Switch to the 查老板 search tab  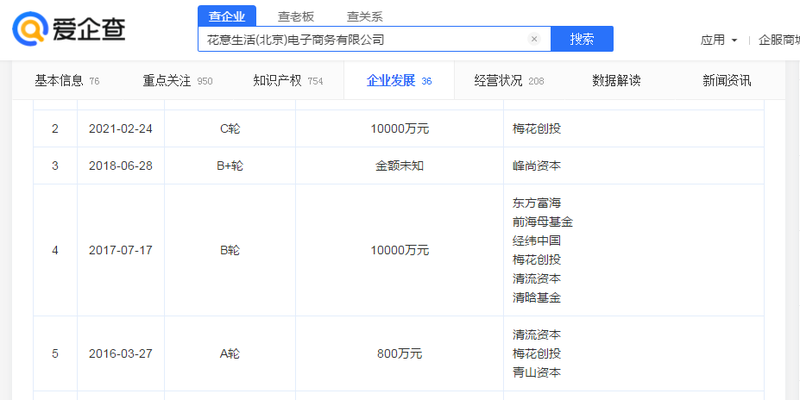295,16
